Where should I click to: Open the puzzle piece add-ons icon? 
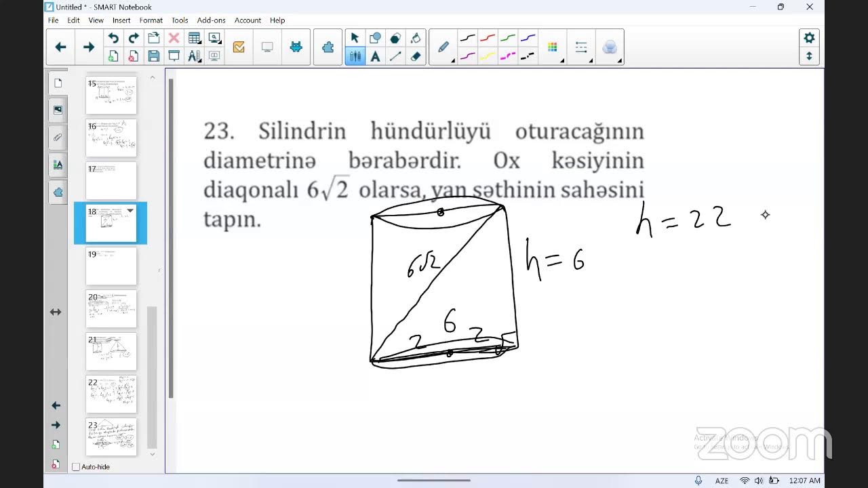point(328,47)
